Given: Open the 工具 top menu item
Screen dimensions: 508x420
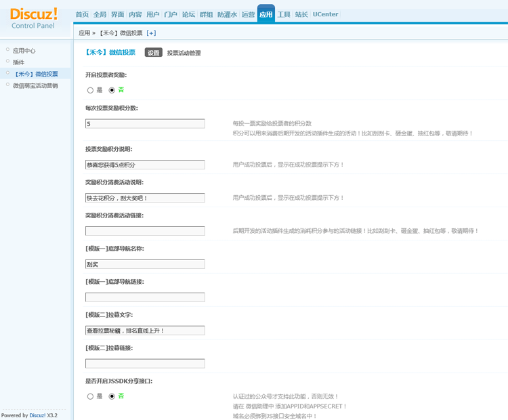Looking at the screenshot, I should pos(284,14).
